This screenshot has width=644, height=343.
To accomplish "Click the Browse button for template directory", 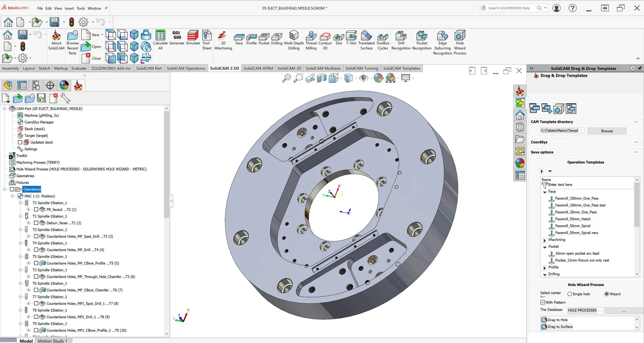I will (x=607, y=131).
